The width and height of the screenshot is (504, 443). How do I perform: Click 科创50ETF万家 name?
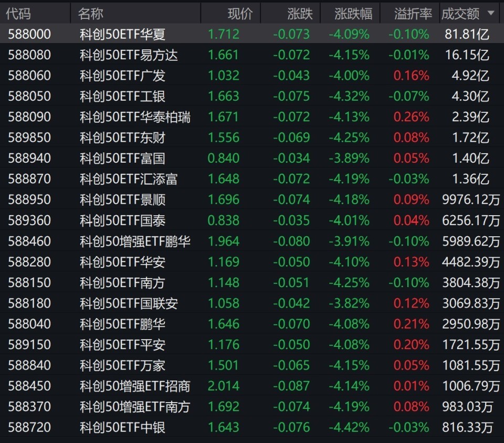(x=122, y=365)
